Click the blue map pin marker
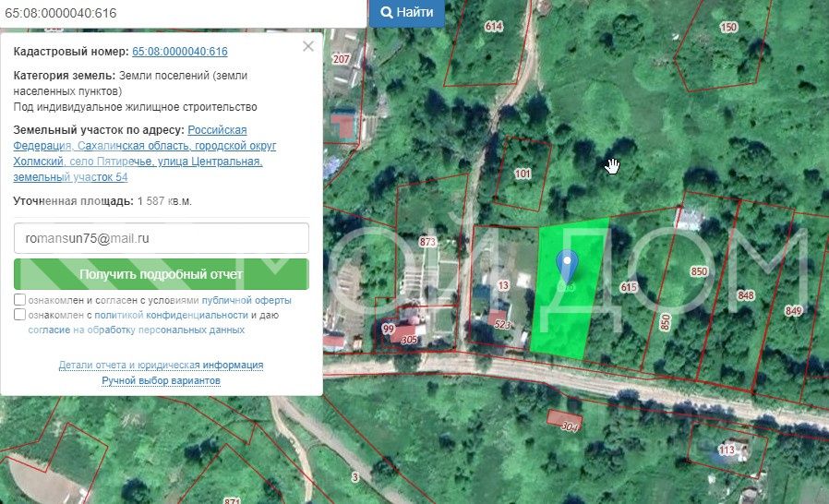 click(x=567, y=266)
